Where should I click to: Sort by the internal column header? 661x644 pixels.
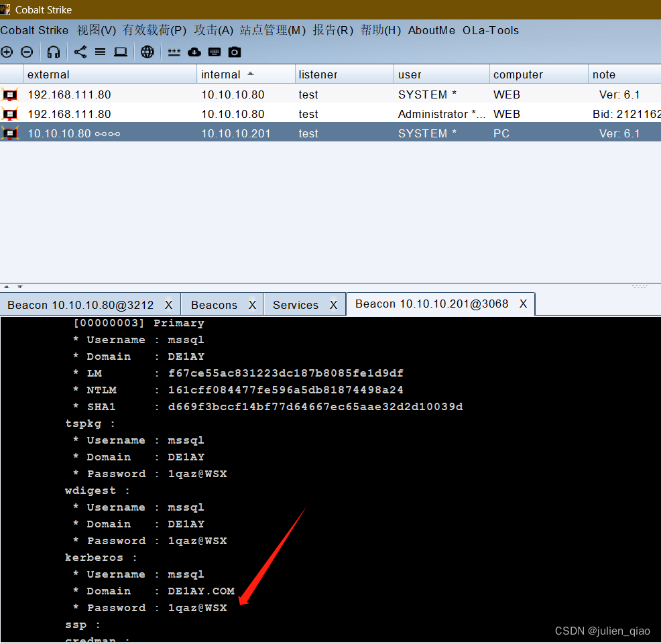246,74
